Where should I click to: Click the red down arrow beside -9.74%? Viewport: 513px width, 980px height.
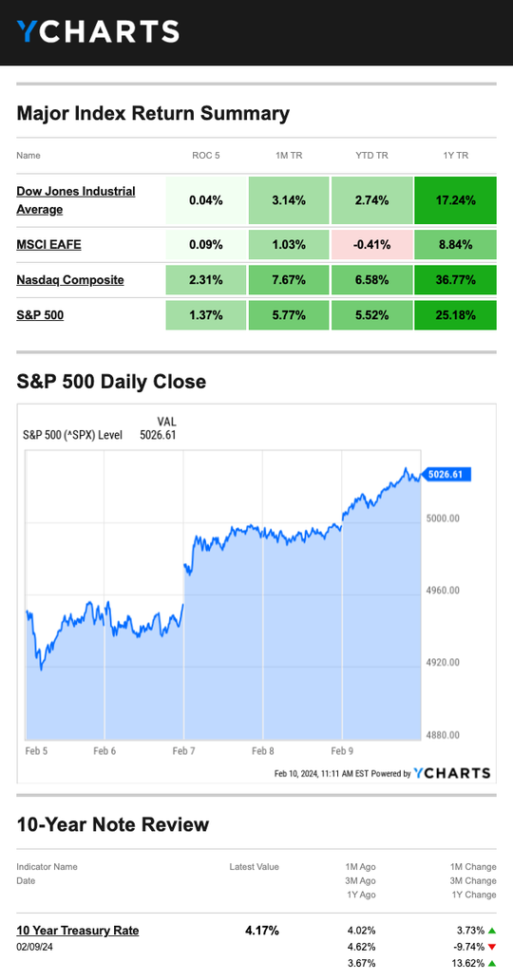pos(492,947)
